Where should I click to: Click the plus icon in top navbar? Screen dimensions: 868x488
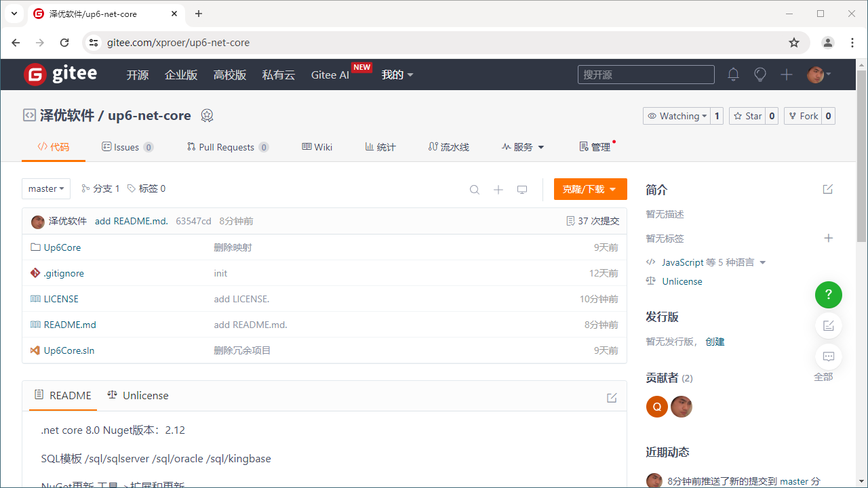pyautogui.click(x=787, y=75)
